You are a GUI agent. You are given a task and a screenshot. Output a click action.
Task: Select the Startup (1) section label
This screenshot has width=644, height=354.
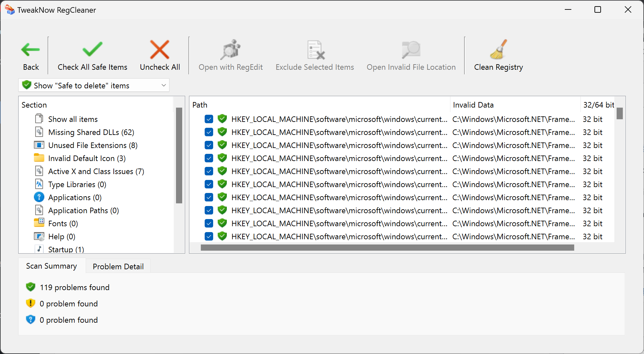point(66,249)
